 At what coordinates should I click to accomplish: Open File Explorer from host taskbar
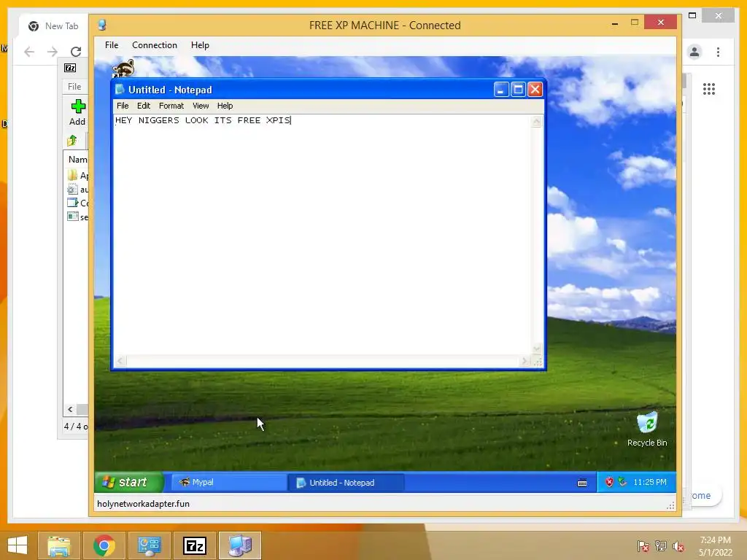(x=59, y=545)
